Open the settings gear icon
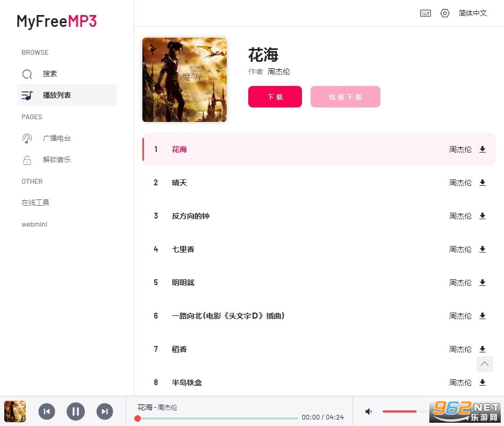Image resolution: width=504 pixels, height=426 pixels. pos(445,13)
